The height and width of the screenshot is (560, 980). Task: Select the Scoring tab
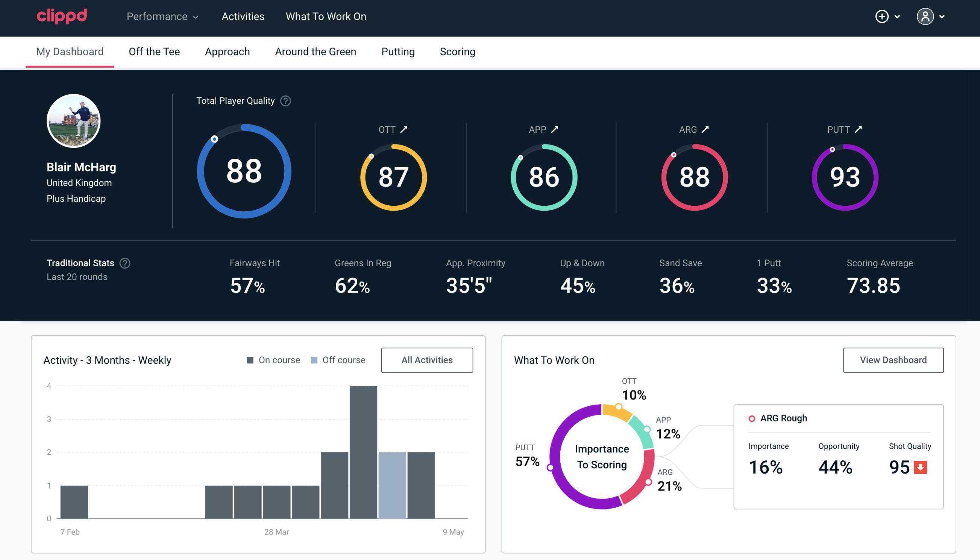click(458, 51)
